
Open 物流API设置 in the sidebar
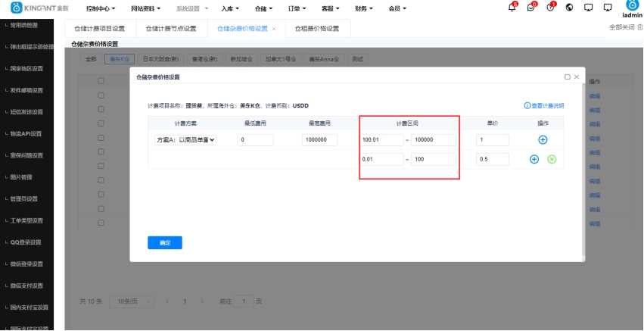coord(26,133)
